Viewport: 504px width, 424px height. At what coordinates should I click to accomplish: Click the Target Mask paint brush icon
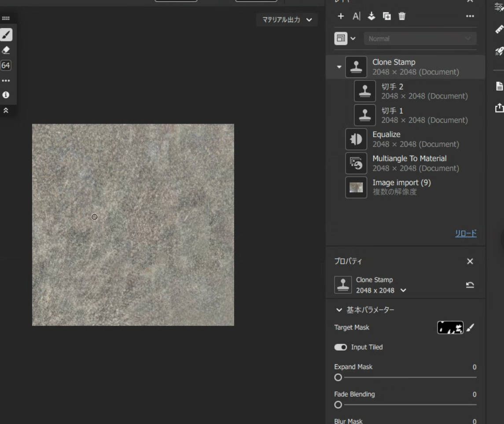click(x=470, y=328)
